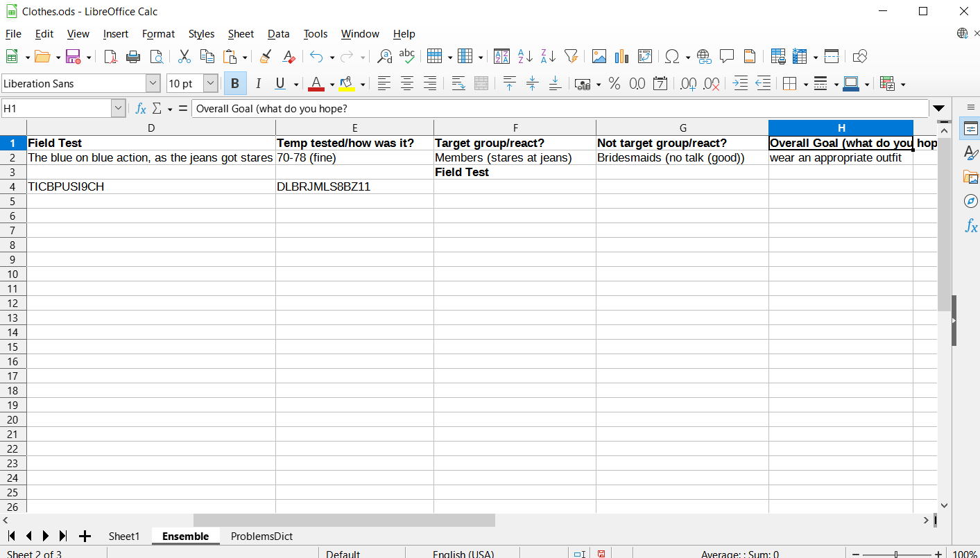This screenshot has width=980, height=558.
Task: Sort ascending A to Z
Action: [525, 57]
